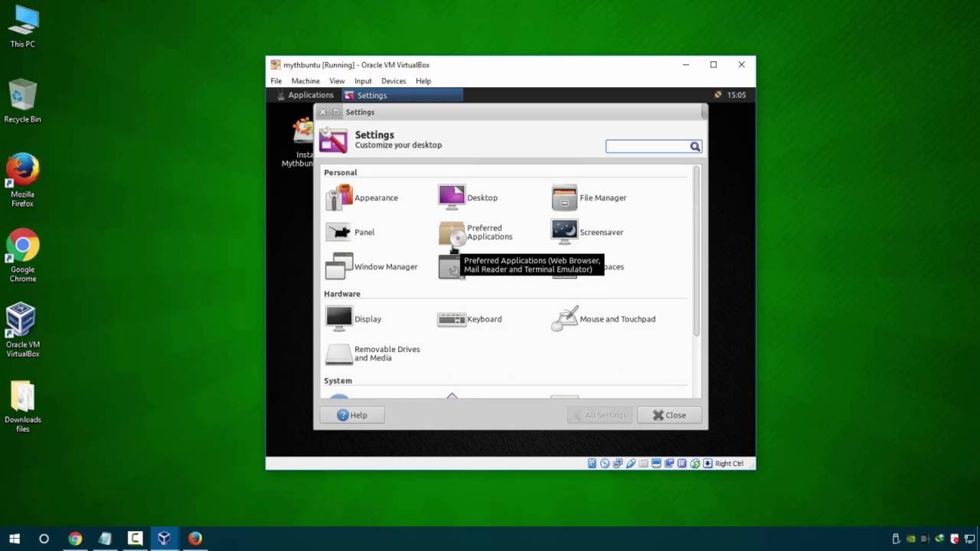Close the Settings window with title bar X

322,112
